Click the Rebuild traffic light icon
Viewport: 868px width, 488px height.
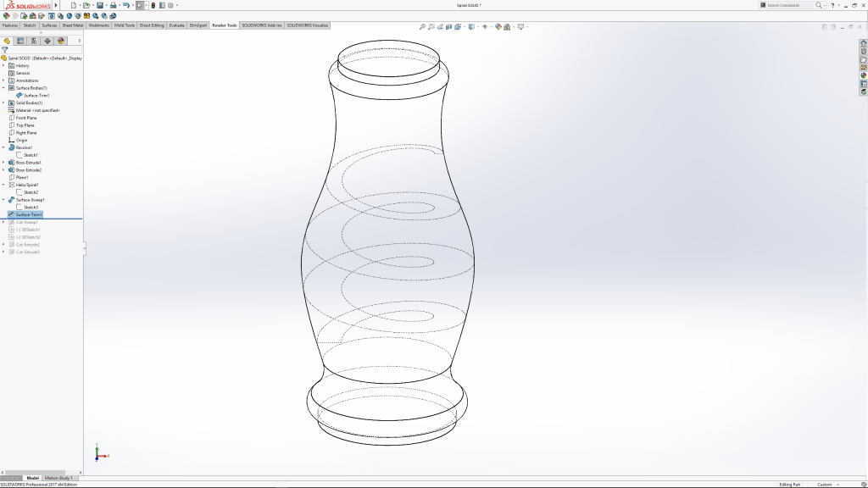click(153, 5)
